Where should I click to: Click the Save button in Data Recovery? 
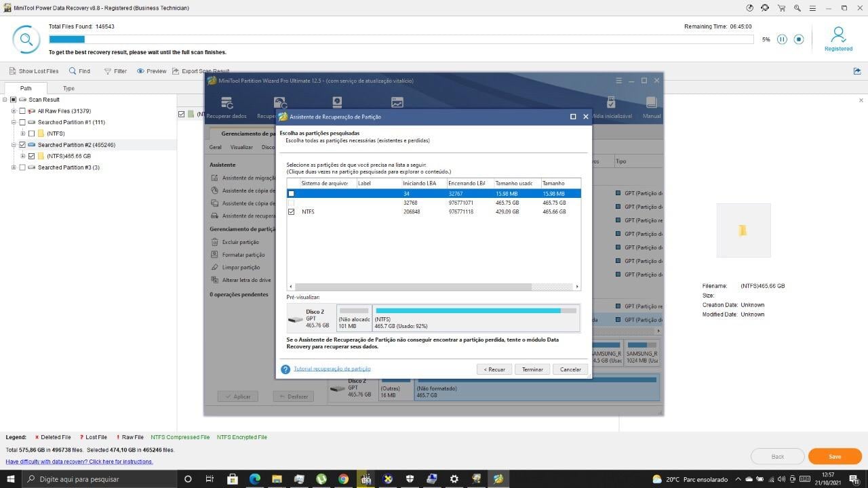[835, 456]
